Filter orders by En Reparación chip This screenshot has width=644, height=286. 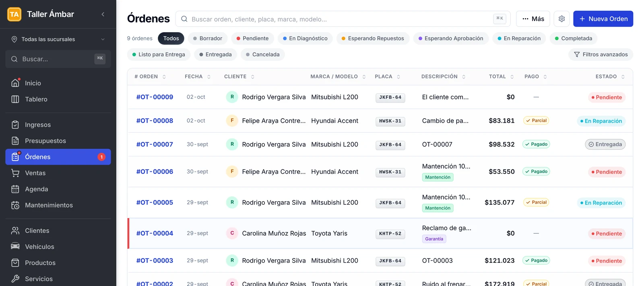tap(519, 38)
